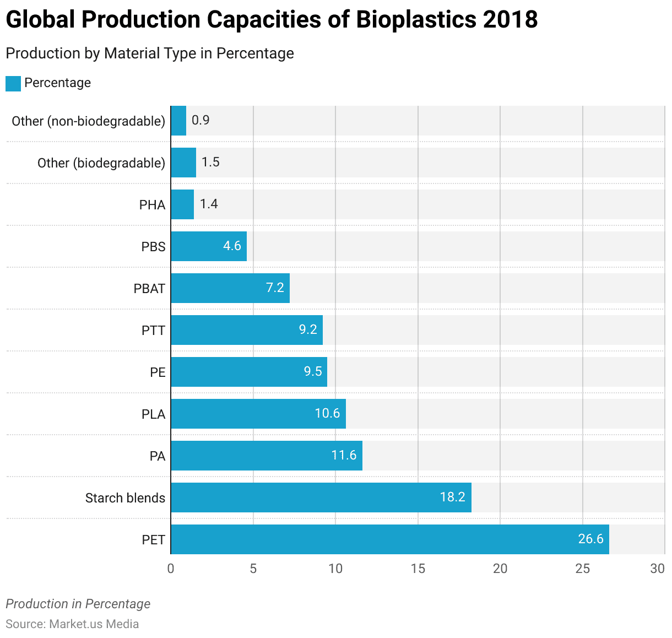Select the PE bar showing 9.5
Image resolution: width=672 pixels, height=638 pixels.
[248, 372]
